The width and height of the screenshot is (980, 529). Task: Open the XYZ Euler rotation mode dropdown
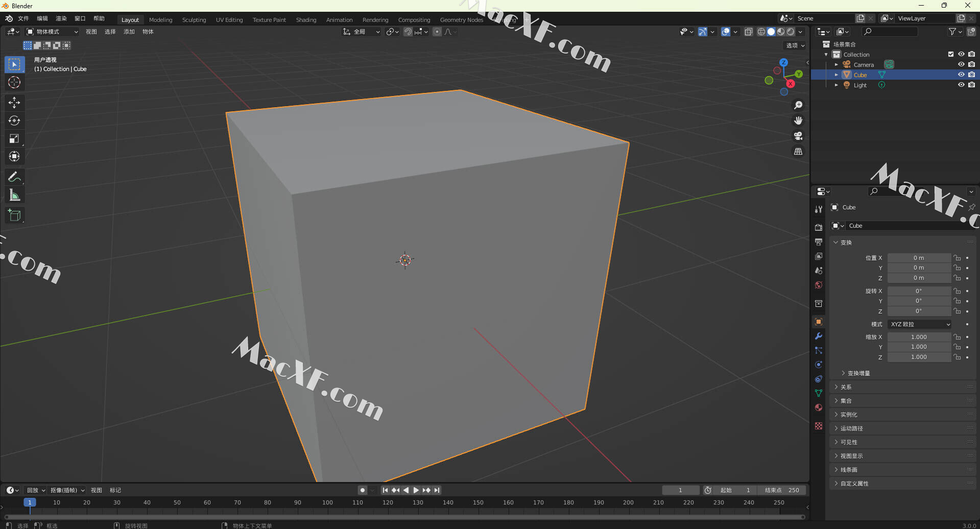(919, 324)
